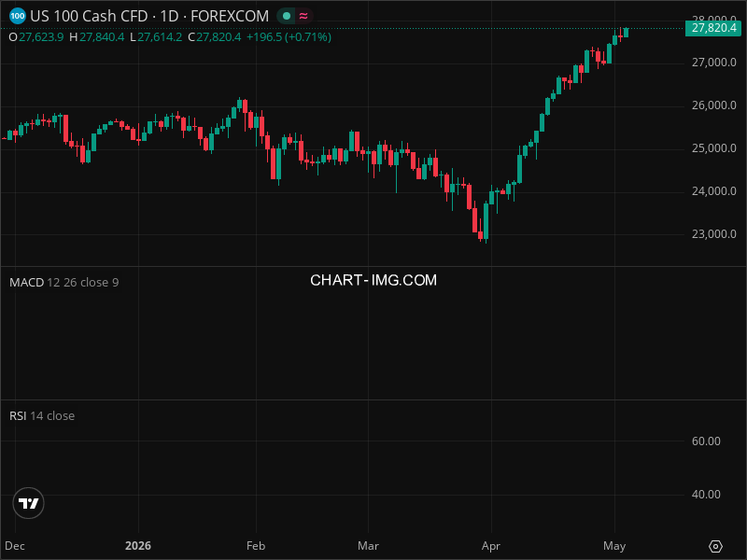
Task: Click the 26,000.0 price axis label
Action: click(713, 105)
